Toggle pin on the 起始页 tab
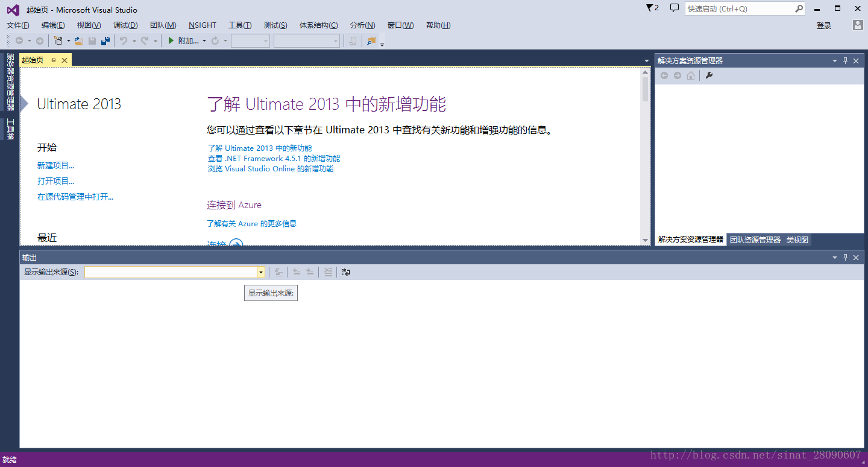Screen dimensions: 868x467 53,60
